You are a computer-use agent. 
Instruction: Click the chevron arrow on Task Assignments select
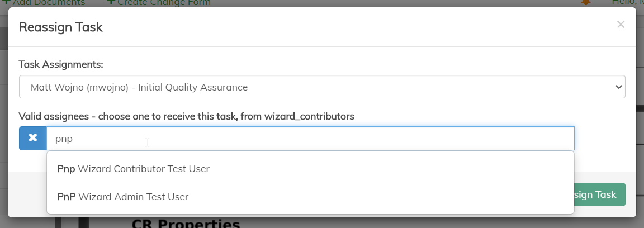(618, 87)
